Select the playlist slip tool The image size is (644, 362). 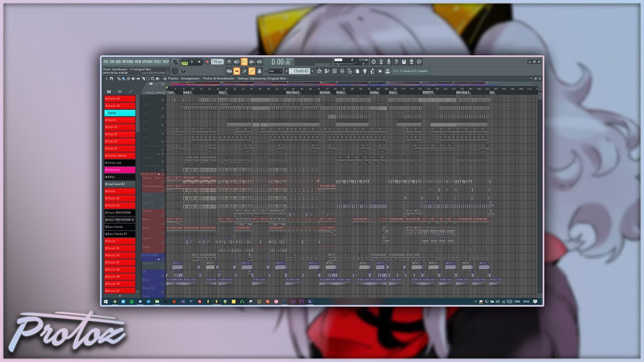(x=138, y=78)
